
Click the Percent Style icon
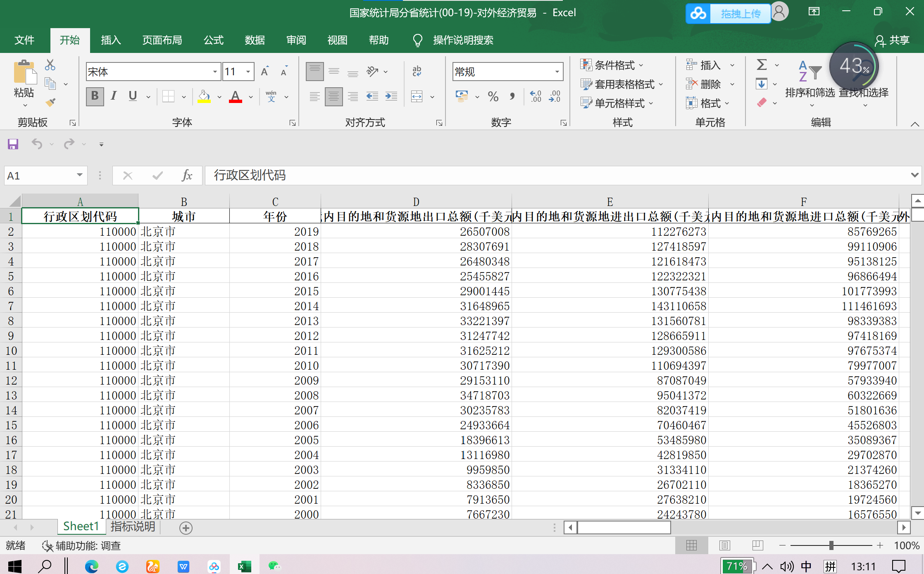493,97
